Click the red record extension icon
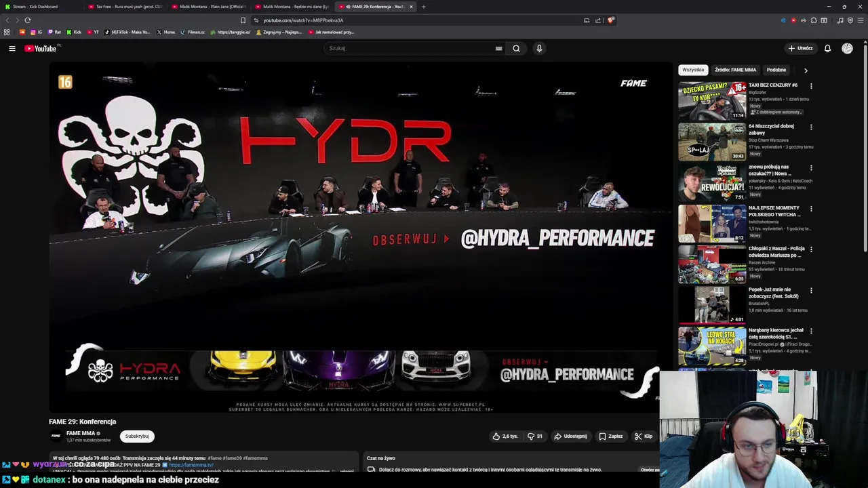868x488 pixels. [x=793, y=20]
